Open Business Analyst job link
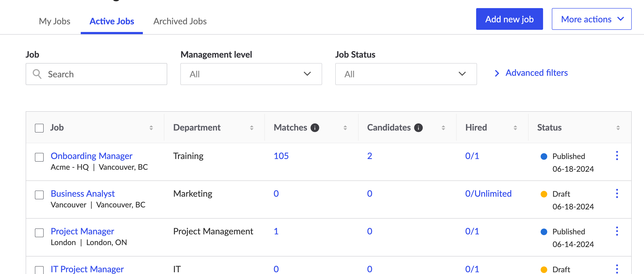The width and height of the screenshot is (644, 274). click(83, 194)
